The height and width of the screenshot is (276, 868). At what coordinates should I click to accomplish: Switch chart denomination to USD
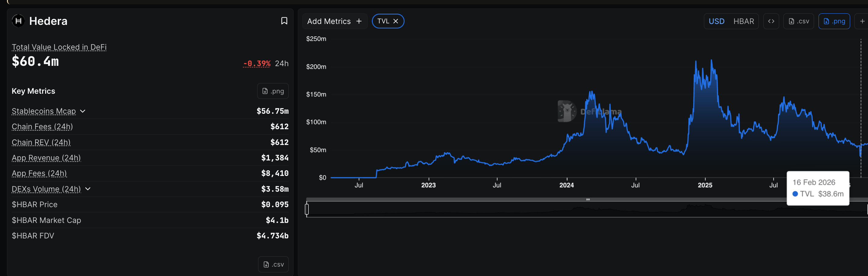click(716, 21)
